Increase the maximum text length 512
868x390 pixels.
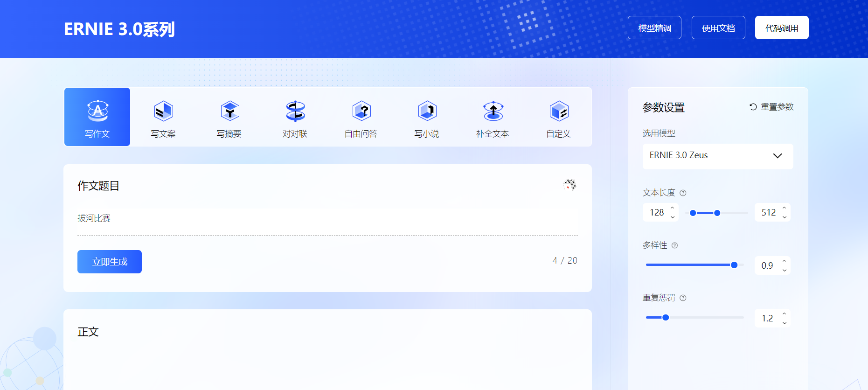pyautogui.click(x=784, y=208)
